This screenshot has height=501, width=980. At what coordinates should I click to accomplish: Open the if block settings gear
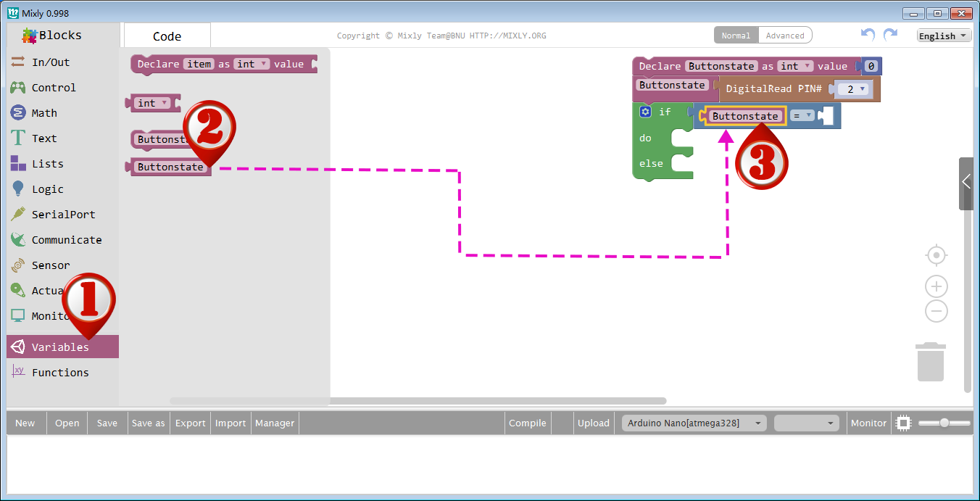coord(646,112)
